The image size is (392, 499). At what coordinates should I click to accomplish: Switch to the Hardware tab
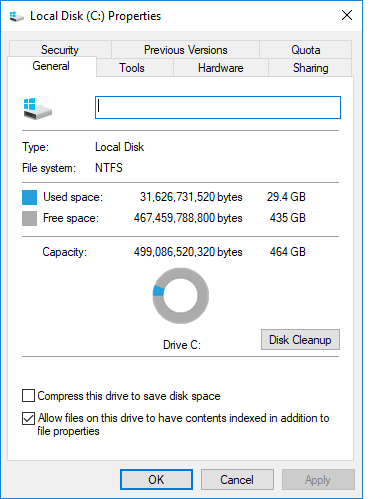(x=221, y=68)
